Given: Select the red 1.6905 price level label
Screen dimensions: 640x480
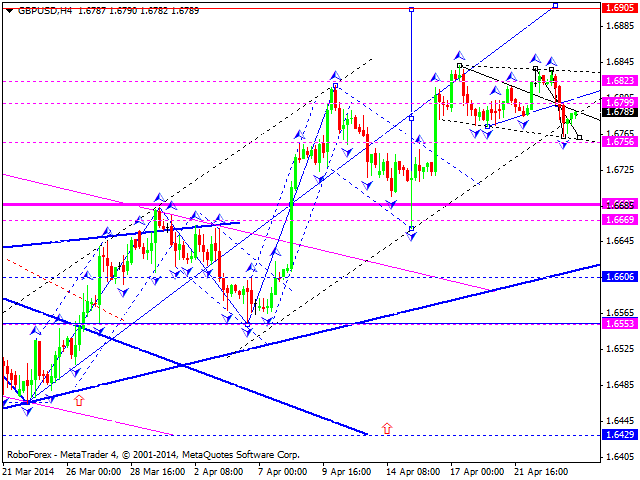Looking at the screenshot, I should (619, 6).
